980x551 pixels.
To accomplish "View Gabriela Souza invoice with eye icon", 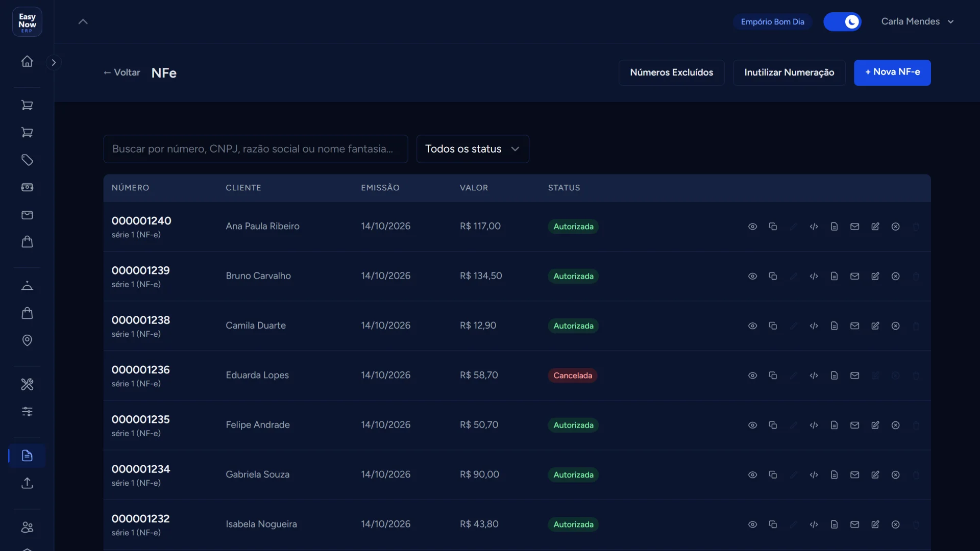I will pyautogui.click(x=752, y=474).
